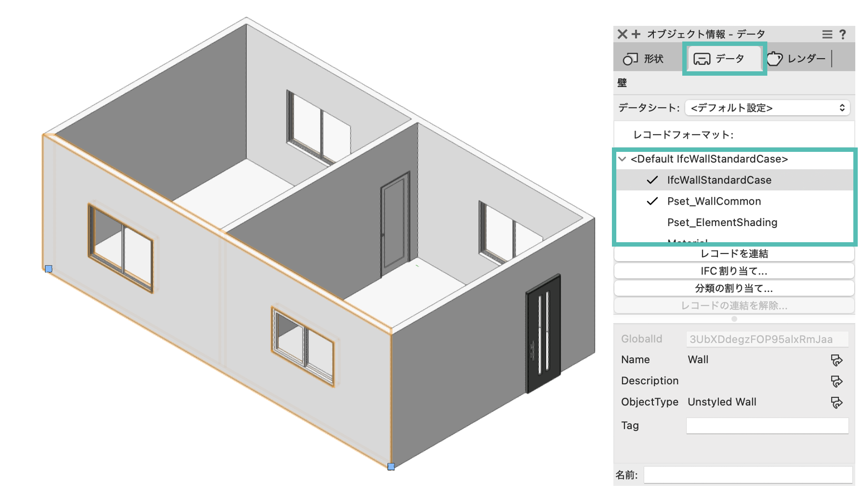Click the data mapping icon beside Name

point(836,360)
